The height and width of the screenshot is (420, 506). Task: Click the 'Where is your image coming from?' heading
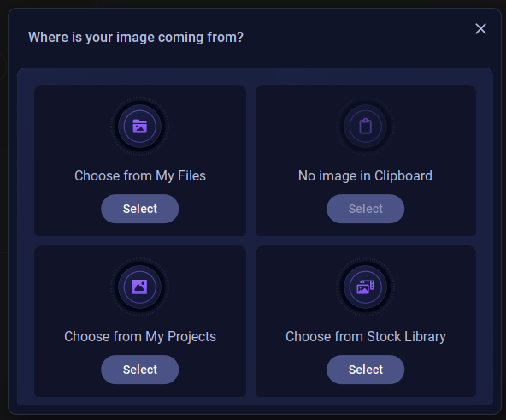pyautogui.click(x=136, y=37)
